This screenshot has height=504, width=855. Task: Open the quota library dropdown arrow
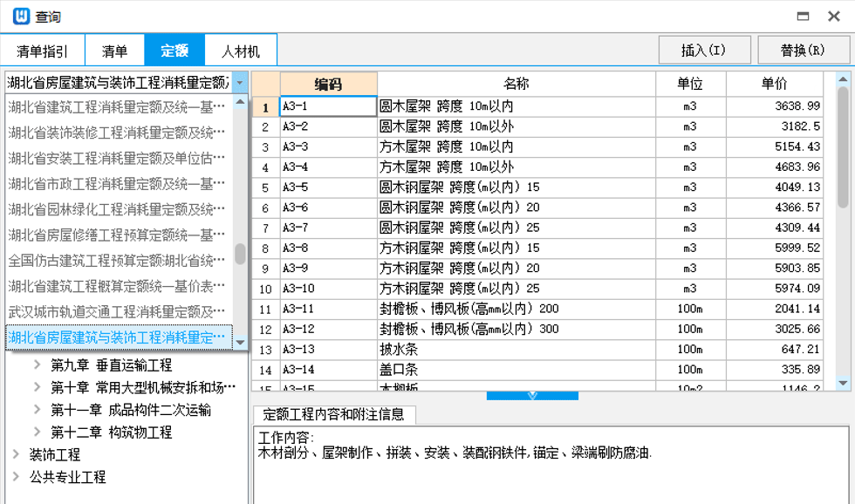coord(241,83)
